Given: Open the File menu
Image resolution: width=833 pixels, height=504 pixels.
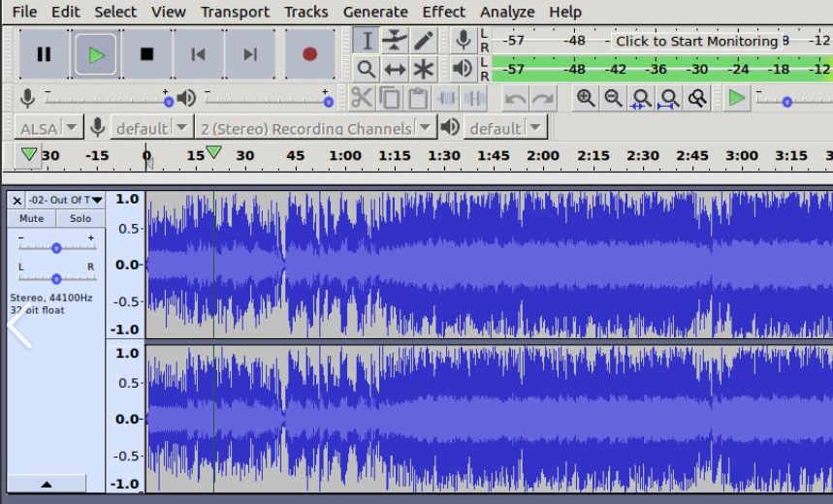Looking at the screenshot, I should pos(24,12).
